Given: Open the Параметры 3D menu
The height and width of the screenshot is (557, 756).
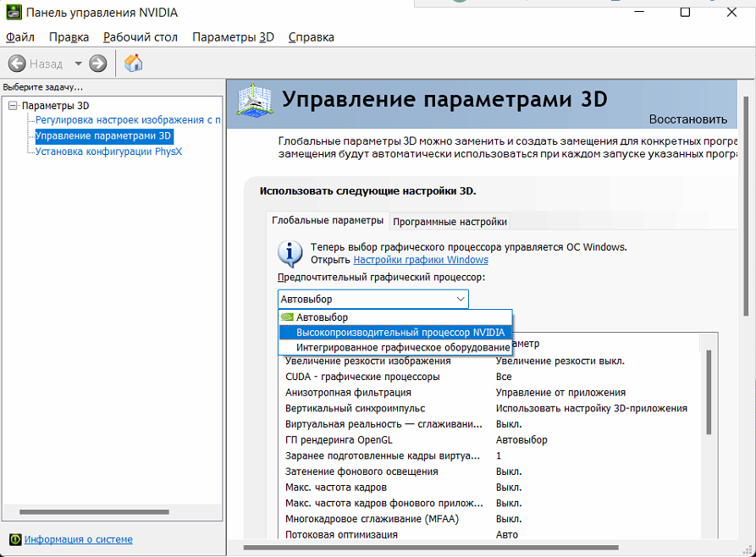Looking at the screenshot, I should [x=233, y=37].
